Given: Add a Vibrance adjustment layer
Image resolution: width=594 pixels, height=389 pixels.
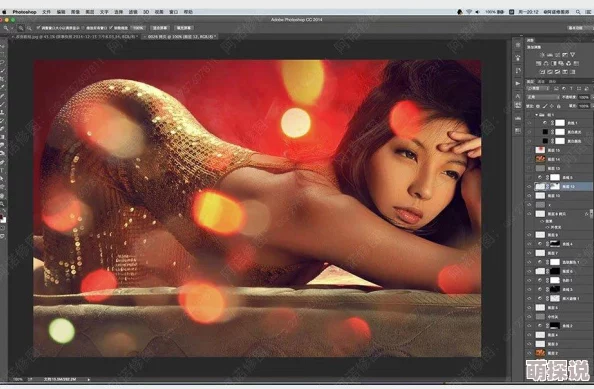Looking at the screenshot, I should point(573,55).
